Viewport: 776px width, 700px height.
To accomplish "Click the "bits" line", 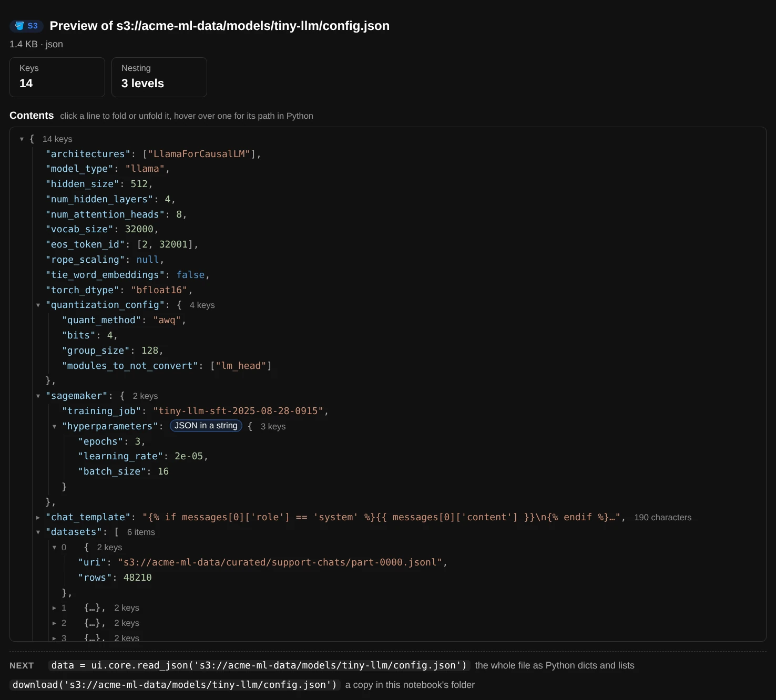I will pyautogui.click(x=90, y=335).
